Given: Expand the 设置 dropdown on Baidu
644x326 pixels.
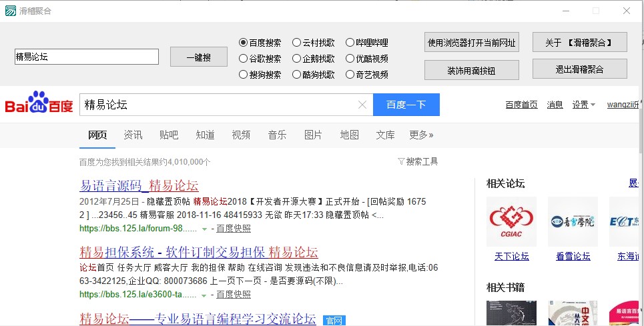Looking at the screenshot, I should [584, 105].
